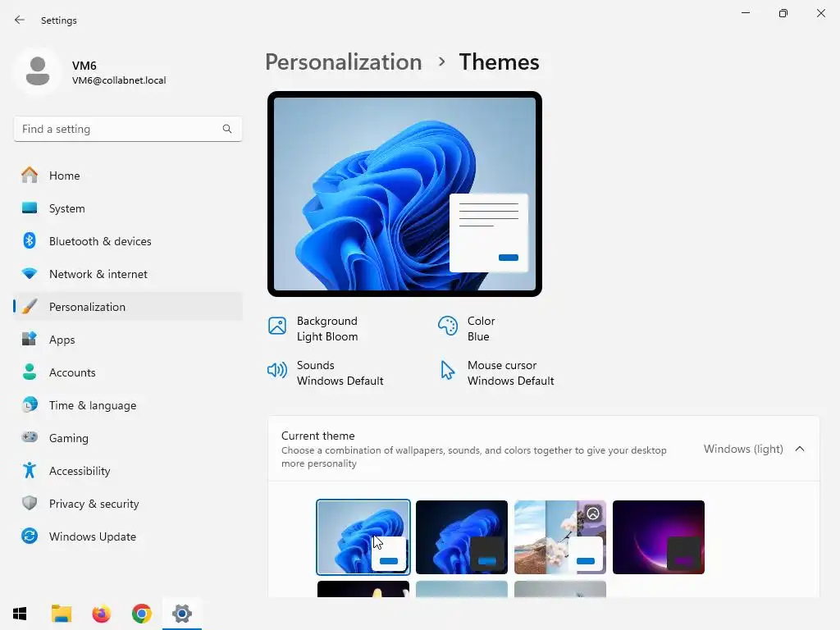Collapse the Current theme section chevron
This screenshot has width=840, height=630.
coord(800,449)
